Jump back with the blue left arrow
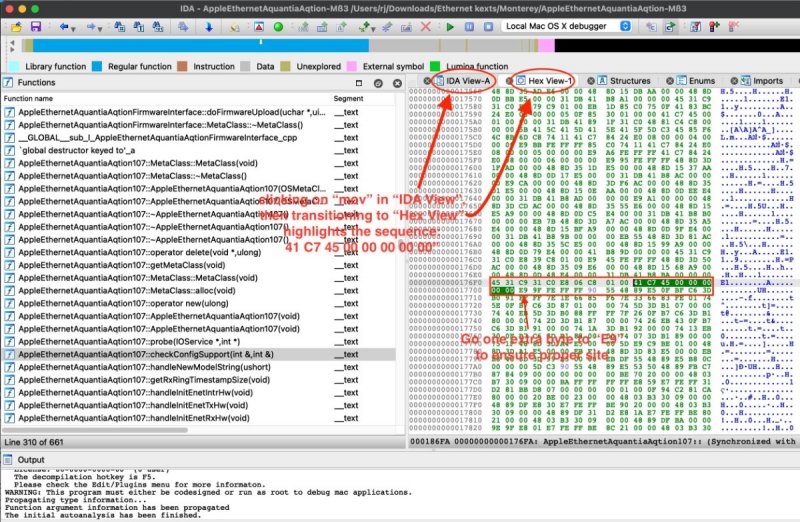The image size is (800, 522). tap(63, 27)
